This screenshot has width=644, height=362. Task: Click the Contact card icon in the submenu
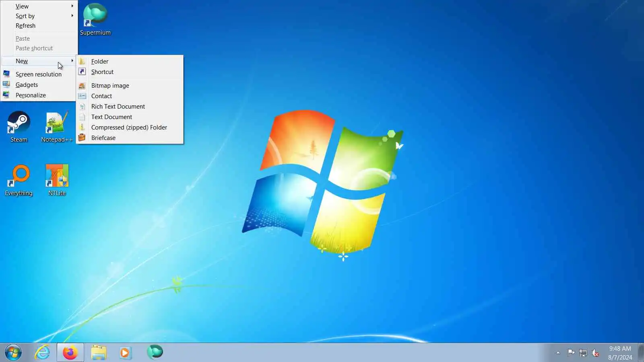point(82,96)
